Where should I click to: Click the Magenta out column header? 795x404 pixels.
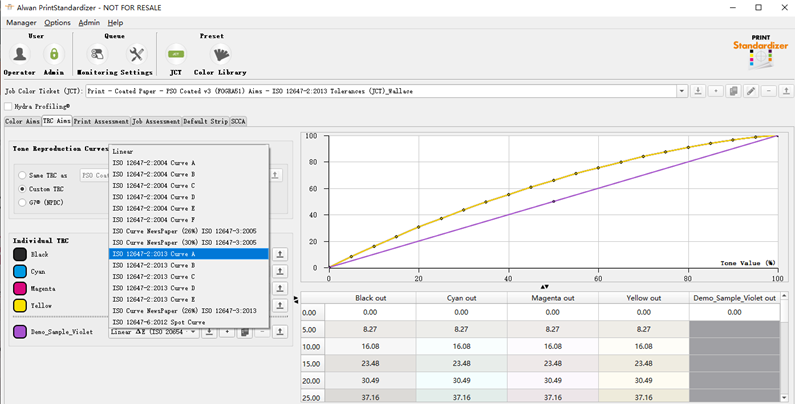pyautogui.click(x=553, y=298)
